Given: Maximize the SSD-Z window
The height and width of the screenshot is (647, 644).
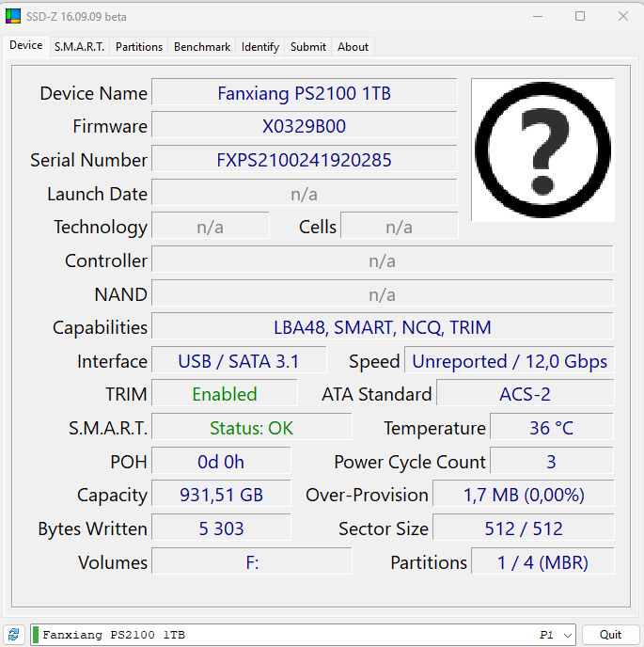Looking at the screenshot, I should (580, 16).
